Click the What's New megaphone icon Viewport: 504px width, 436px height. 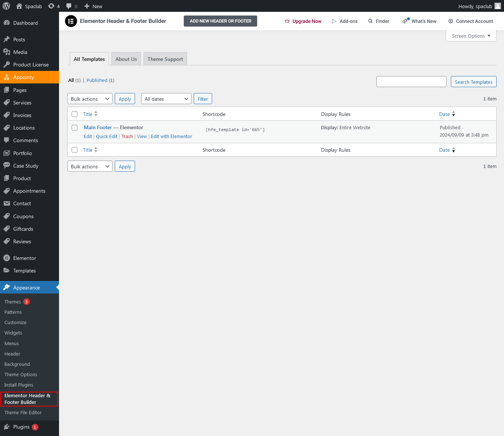point(405,21)
